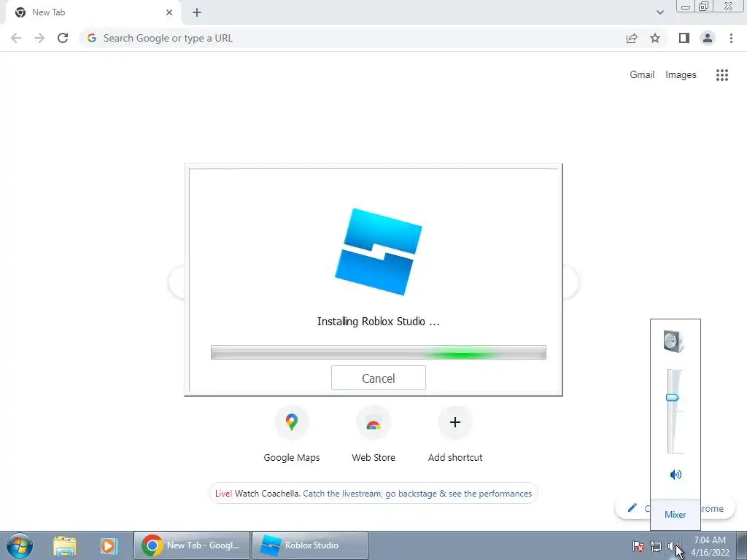Viewport: 747px width, 560px height.
Task: Click the Roblox Studio install progress bar
Action: click(x=379, y=352)
